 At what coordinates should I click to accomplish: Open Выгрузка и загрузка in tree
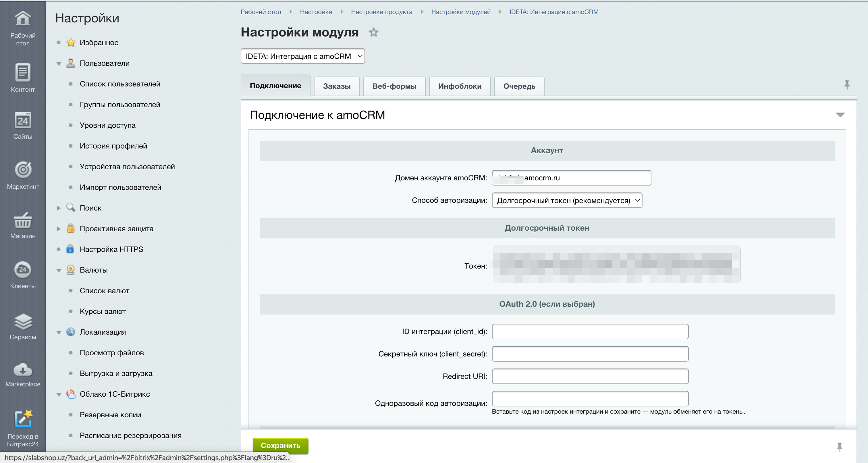coord(116,373)
